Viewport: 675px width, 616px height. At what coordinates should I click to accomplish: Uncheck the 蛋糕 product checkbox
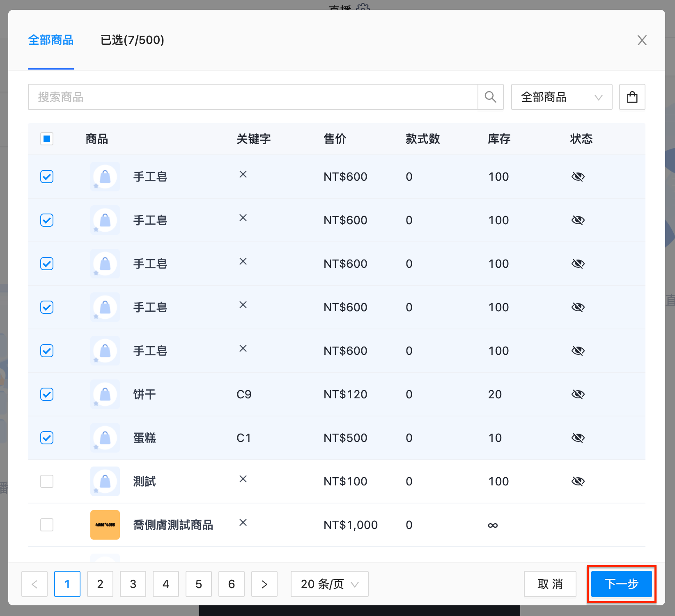pyautogui.click(x=47, y=438)
